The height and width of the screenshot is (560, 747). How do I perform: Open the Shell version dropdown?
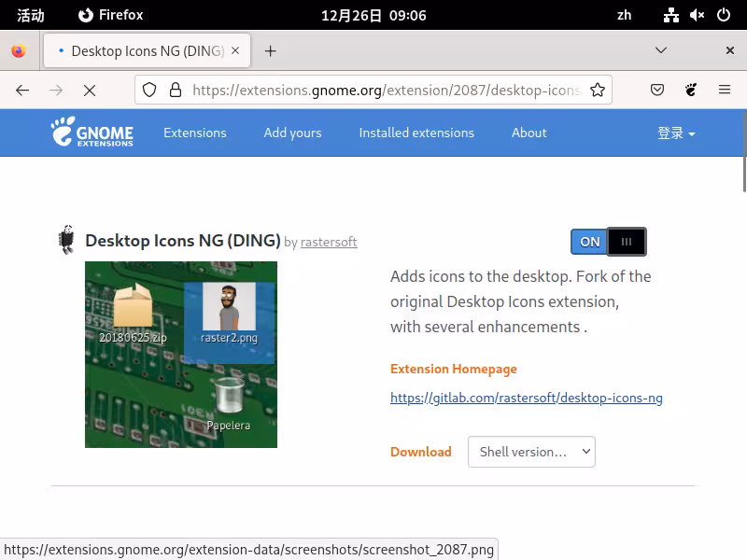click(531, 452)
